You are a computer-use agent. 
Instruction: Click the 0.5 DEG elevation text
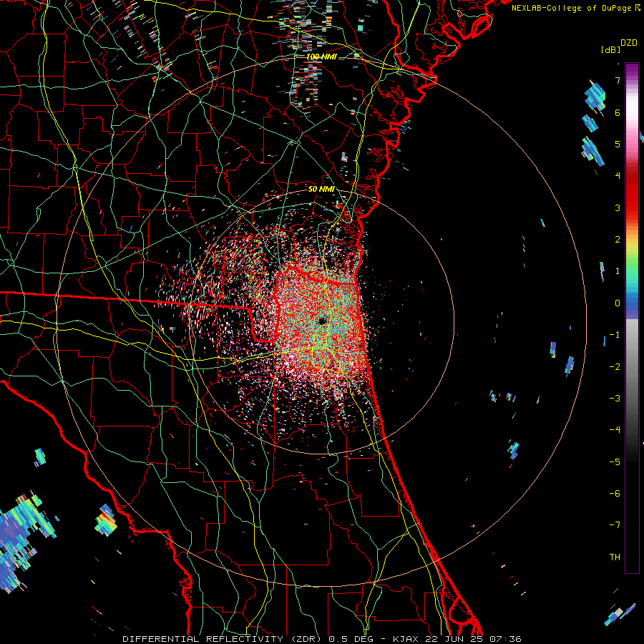point(351,639)
